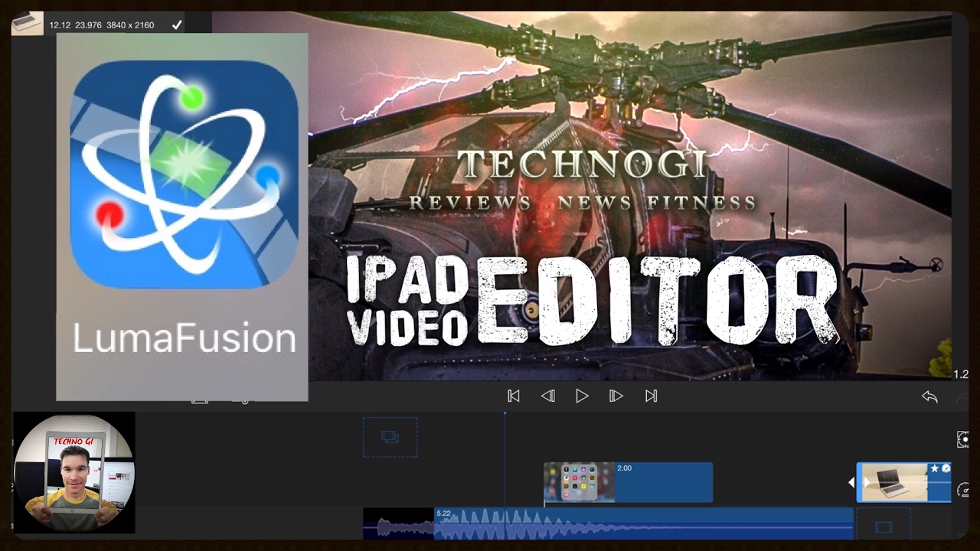This screenshot has width=980, height=551.
Task: Click the 2.00 duration label on the clip
Action: coord(624,468)
